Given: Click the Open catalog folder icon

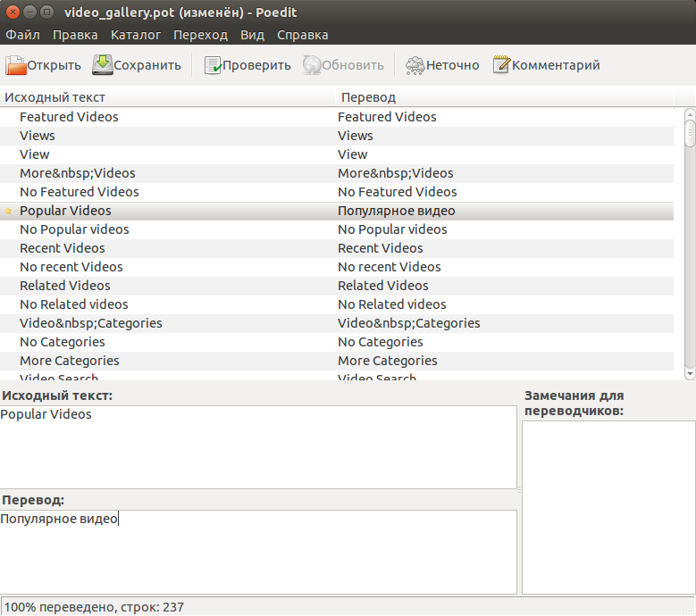Looking at the screenshot, I should coord(16,65).
